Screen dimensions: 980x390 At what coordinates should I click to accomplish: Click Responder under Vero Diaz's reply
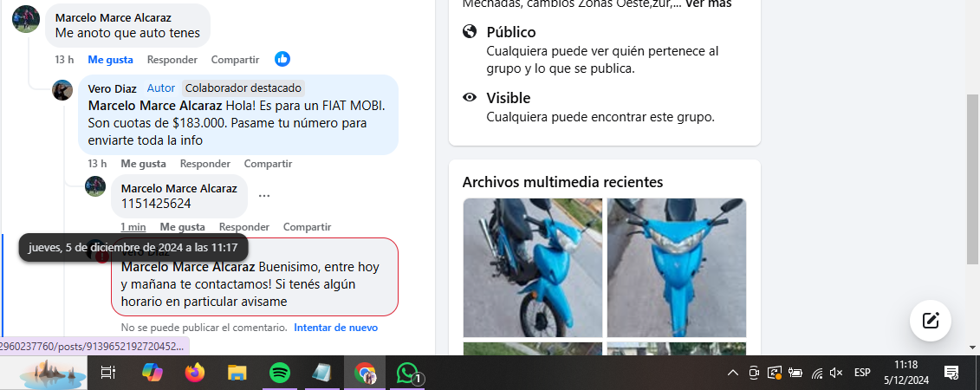204,164
